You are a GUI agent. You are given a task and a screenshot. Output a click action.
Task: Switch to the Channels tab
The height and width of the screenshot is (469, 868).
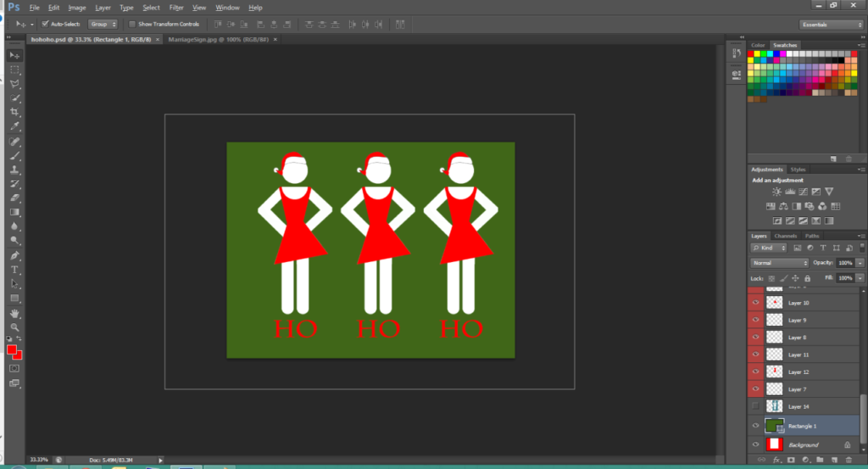(x=786, y=236)
